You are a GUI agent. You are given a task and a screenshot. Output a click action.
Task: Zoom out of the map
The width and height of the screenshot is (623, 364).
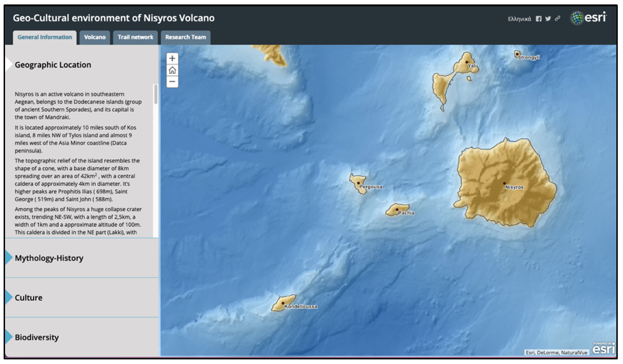click(x=172, y=81)
